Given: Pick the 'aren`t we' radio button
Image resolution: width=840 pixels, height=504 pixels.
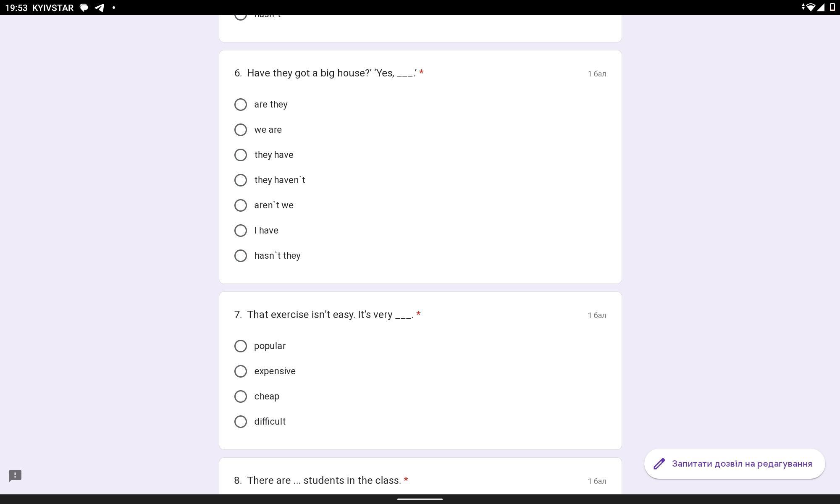Looking at the screenshot, I should point(241,205).
